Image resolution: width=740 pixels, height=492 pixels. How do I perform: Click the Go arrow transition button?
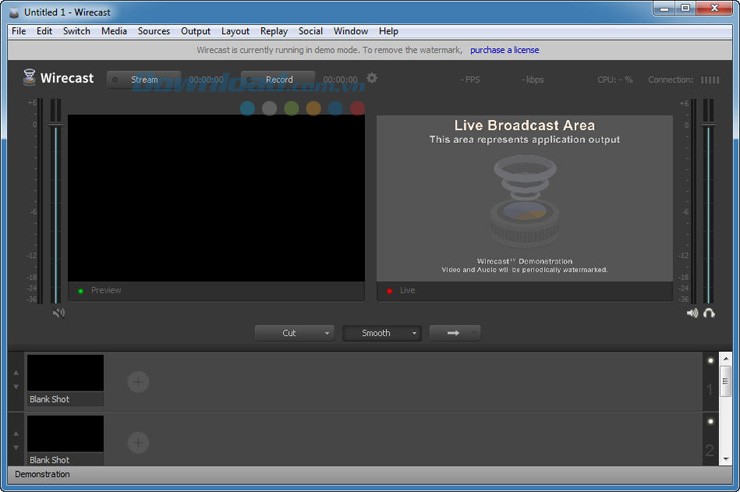tap(455, 333)
